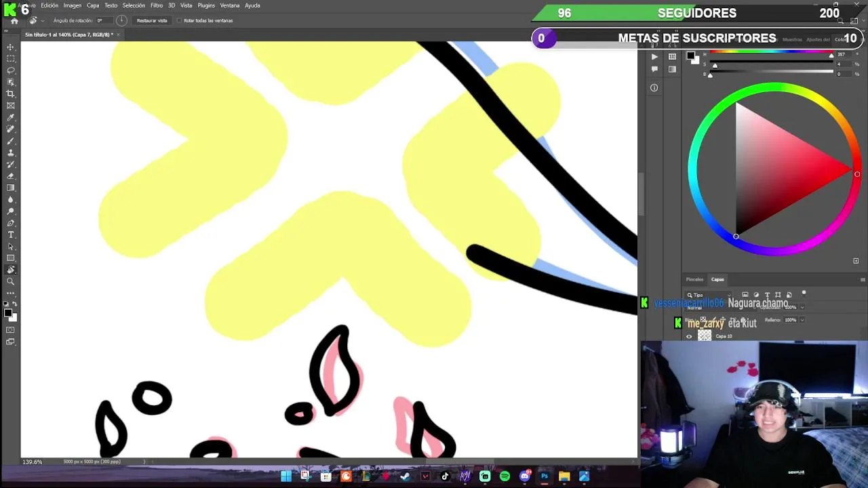The height and width of the screenshot is (488, 868).
Task: Select the Spot Healing Brush tool
Action: click(x=11, y=129)
